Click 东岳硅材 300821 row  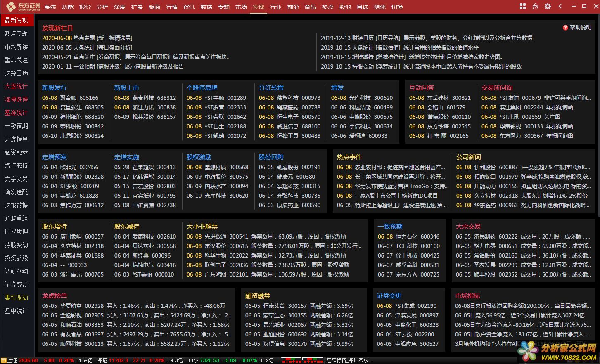440,98
